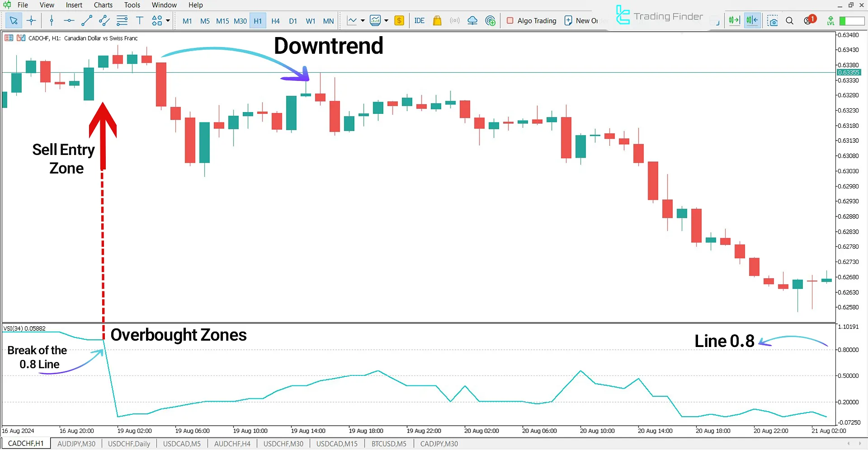Open the line style dropdown
868x450 pixels.
coord(362,20)
